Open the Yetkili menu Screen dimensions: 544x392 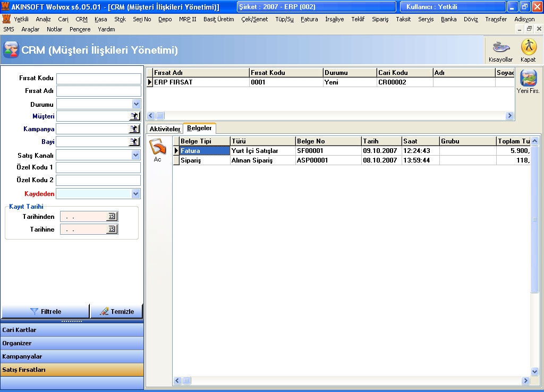(x=21, y=19)
